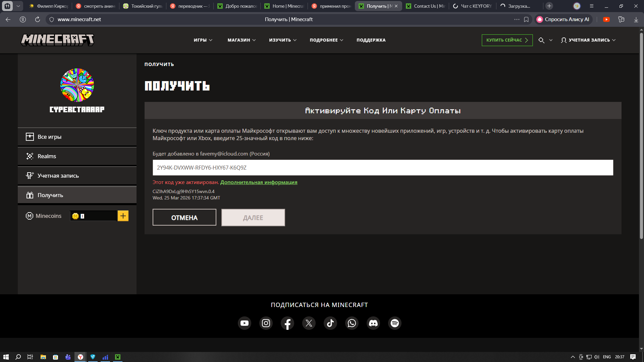This screenshot has height=362, width=644.
Task: Open the ПОДДЕРЖКА navigation link
Action: [x=371, y=40]
